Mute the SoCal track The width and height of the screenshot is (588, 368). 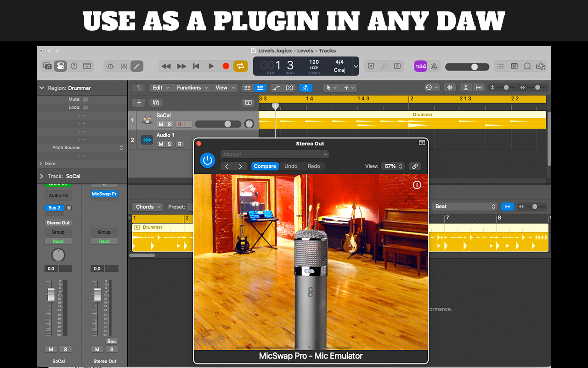(x=161, y=125)
